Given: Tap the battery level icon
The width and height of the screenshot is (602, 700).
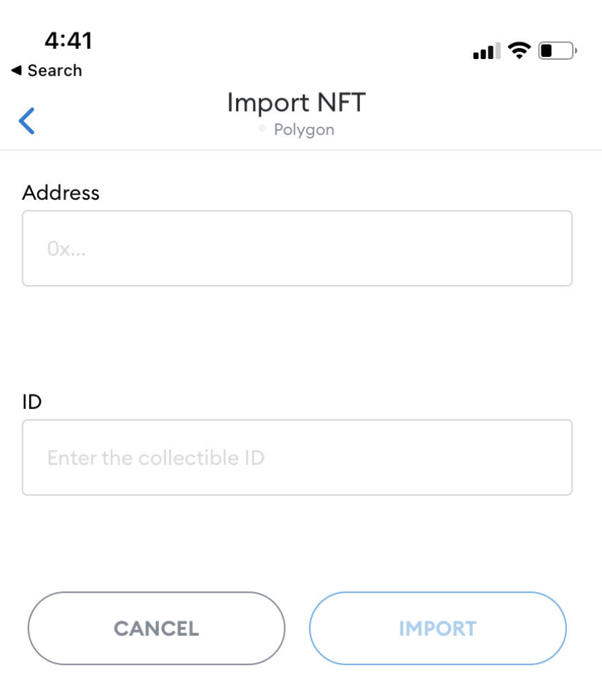Looking at the screenshot, I should click(557, 52).
